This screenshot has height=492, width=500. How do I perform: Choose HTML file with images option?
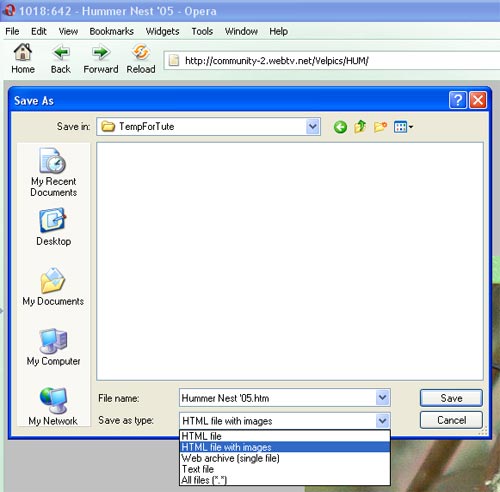pos(285,447)
